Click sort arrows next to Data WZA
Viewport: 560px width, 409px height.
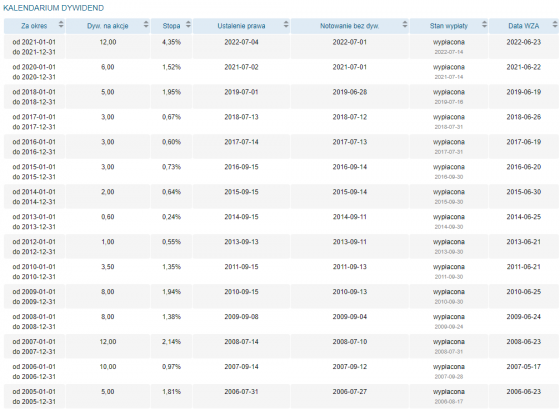(555, 24)
